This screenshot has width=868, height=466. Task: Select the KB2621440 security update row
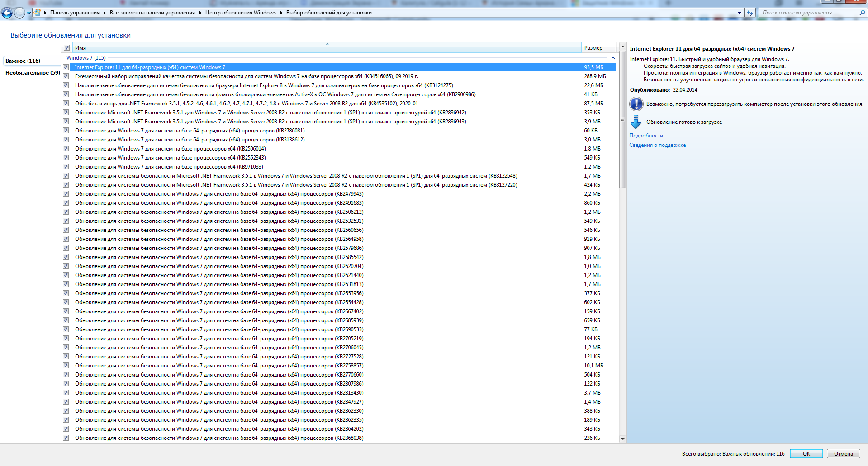pyautogui.click(x=339, y=275)
